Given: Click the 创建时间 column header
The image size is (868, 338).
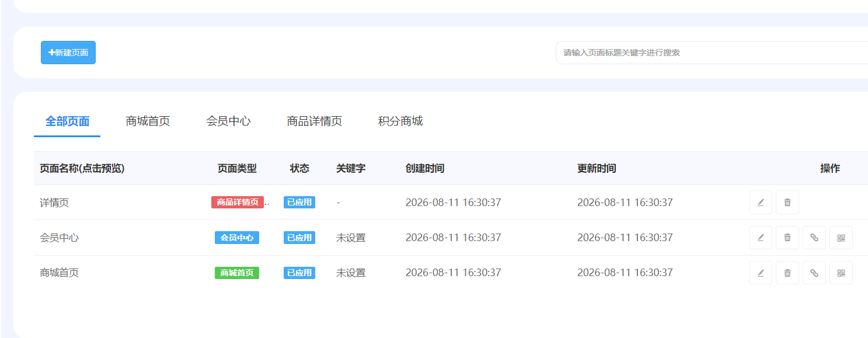Looking at the screenshot, I should tap(425, 168).
